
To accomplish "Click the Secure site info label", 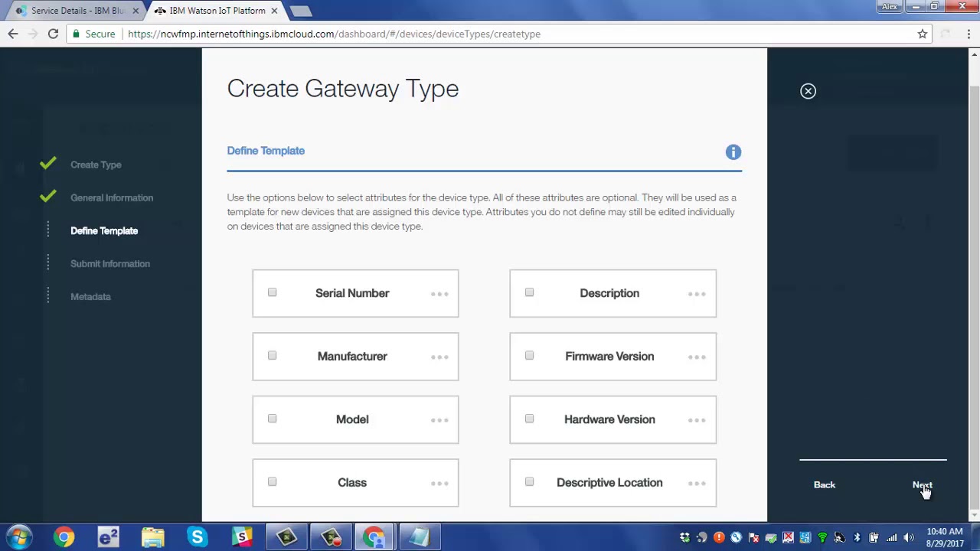I will (x=93, y=34).
